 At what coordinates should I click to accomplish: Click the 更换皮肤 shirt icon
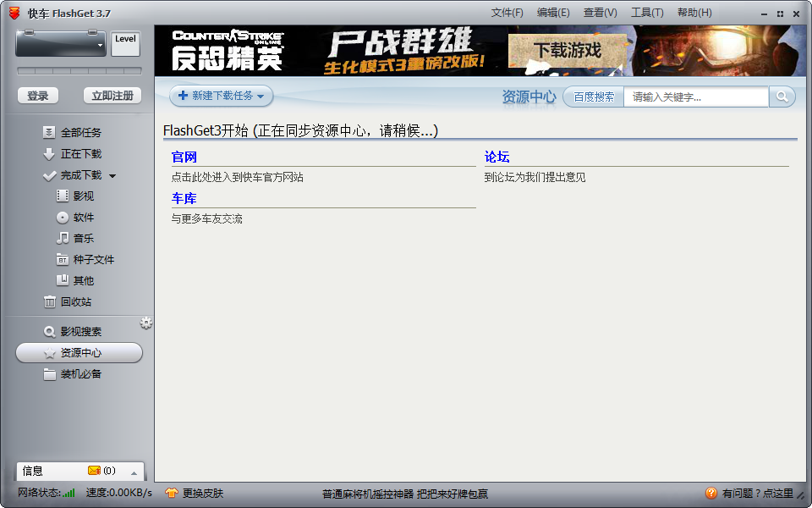tap(172, 493)
